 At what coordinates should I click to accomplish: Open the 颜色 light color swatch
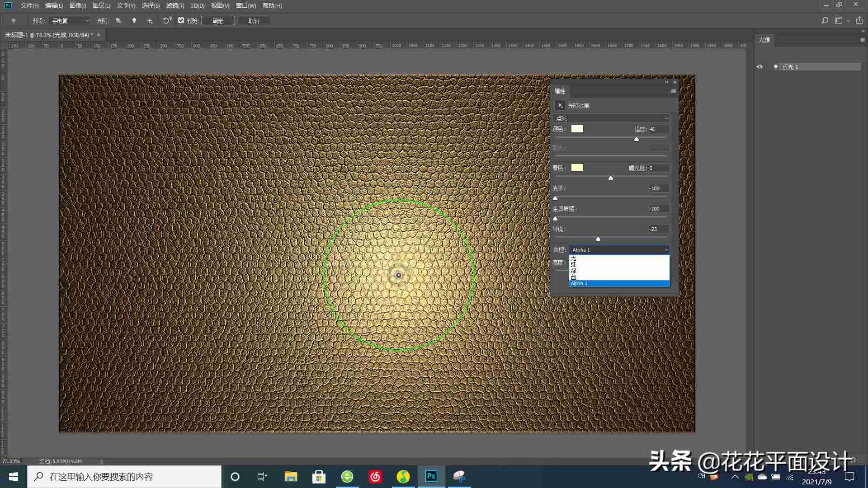click(x=577, y=129)
